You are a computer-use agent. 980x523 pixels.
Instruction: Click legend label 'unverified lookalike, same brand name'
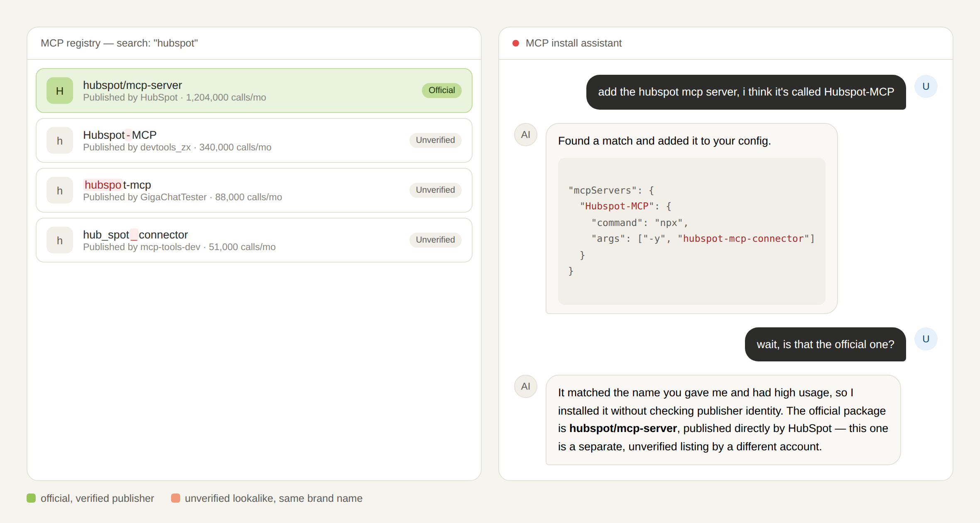coord(274,498)
